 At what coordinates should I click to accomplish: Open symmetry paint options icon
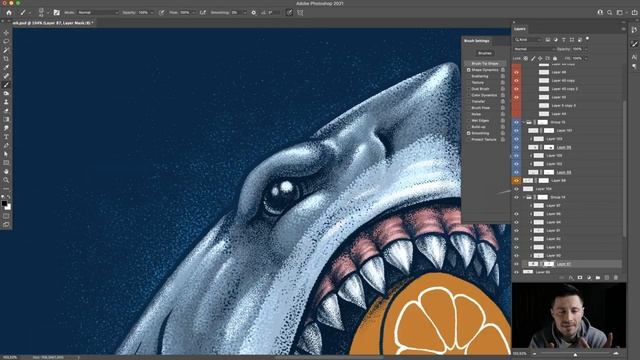[x=300, y=13]
